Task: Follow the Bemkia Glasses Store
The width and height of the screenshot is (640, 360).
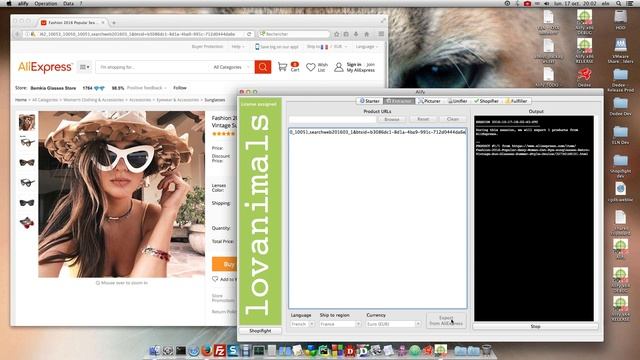Action: [x=180, y=88]
